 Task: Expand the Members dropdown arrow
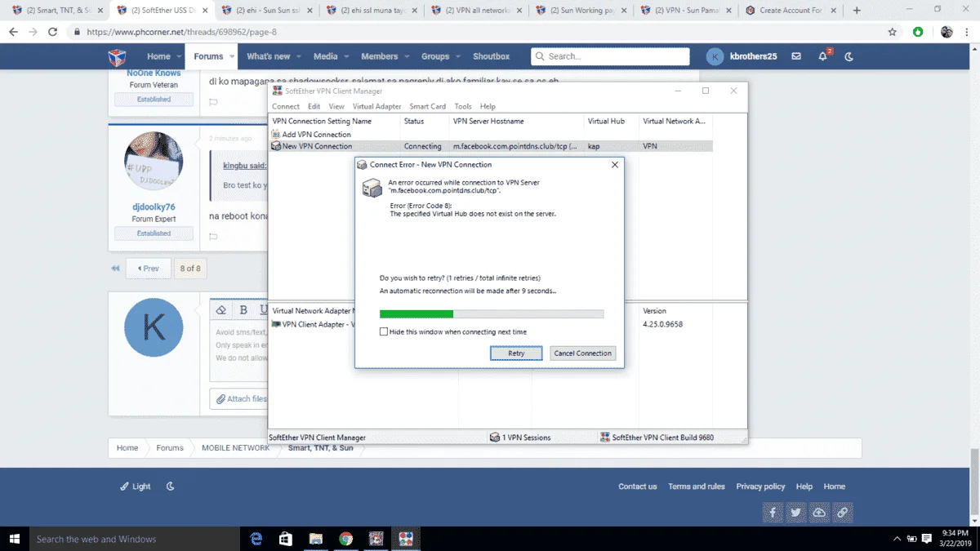coord(406,56)
